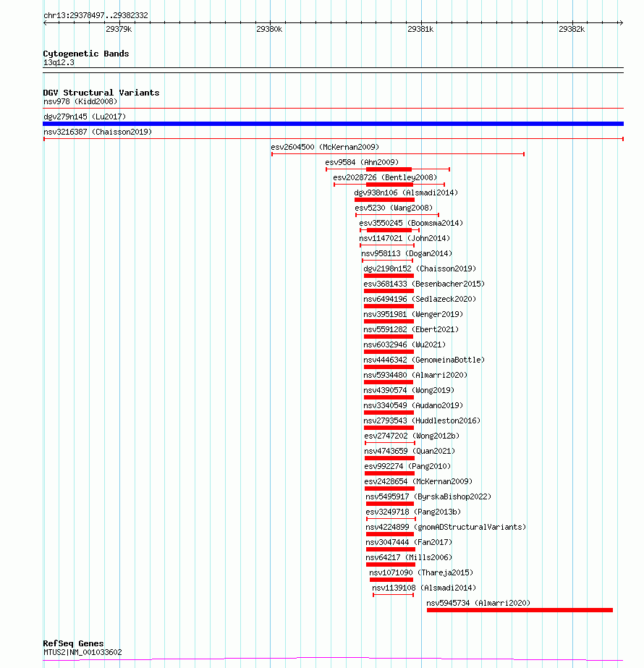Select esv3681433 (Besenbacher2015) variant
Image resolution: width=644 pixels, height=668 pixels.
tap(424, 284)
